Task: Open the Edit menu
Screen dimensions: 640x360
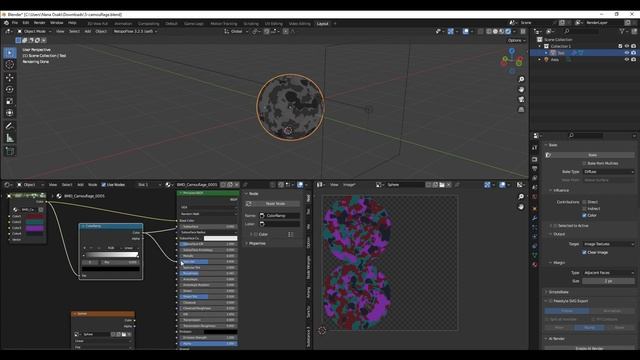Action: click(26, 23)
